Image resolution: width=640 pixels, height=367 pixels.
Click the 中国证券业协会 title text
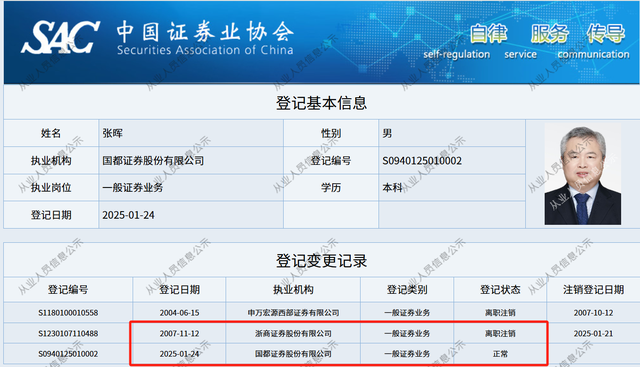(x=205, y=32)
